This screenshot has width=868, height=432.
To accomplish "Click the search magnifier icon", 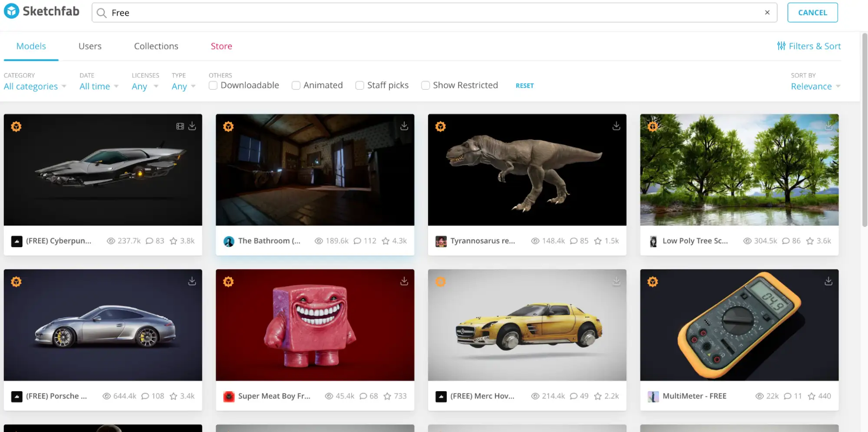I will click(x=102, y=13).
